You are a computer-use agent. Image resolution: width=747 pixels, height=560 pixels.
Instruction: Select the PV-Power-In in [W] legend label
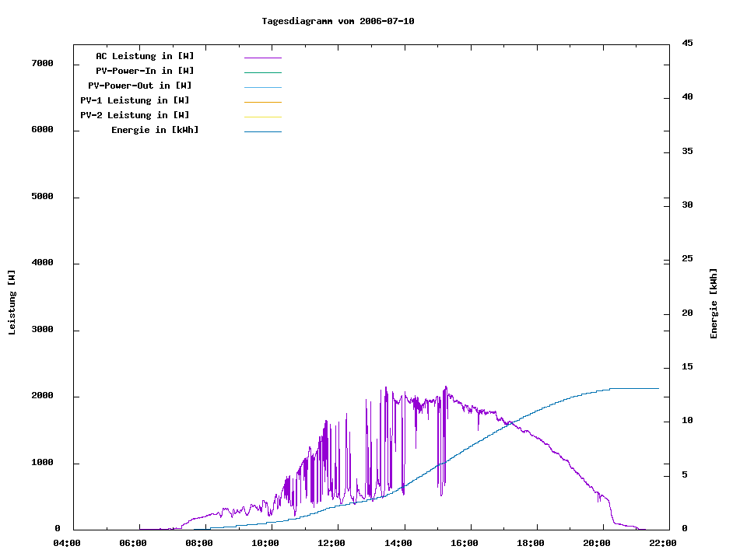coord(145,71)
